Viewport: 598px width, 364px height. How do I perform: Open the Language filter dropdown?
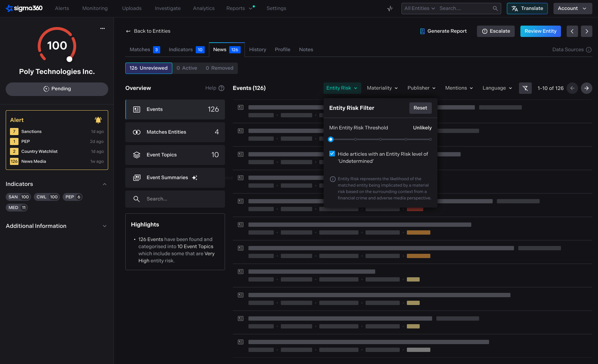coord(497,88)
